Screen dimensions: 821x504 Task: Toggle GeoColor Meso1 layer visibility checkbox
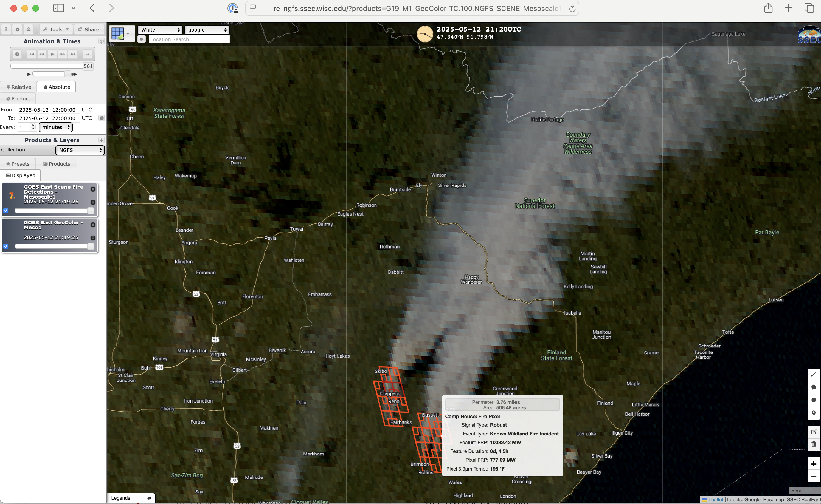point(6,246)
